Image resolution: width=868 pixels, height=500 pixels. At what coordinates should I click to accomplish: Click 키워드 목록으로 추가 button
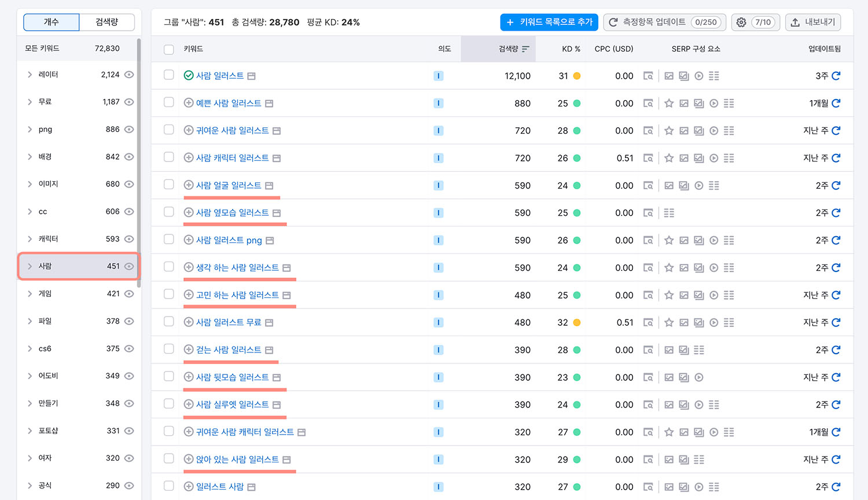(549, 22)
